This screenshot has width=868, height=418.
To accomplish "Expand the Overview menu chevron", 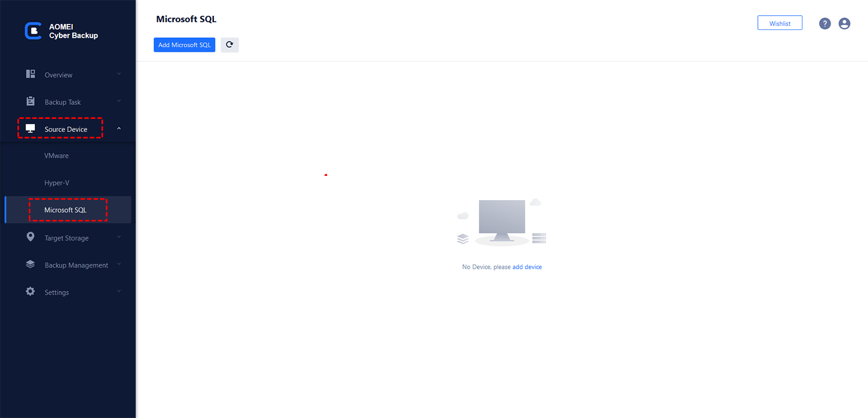I will tap(119, 74).
